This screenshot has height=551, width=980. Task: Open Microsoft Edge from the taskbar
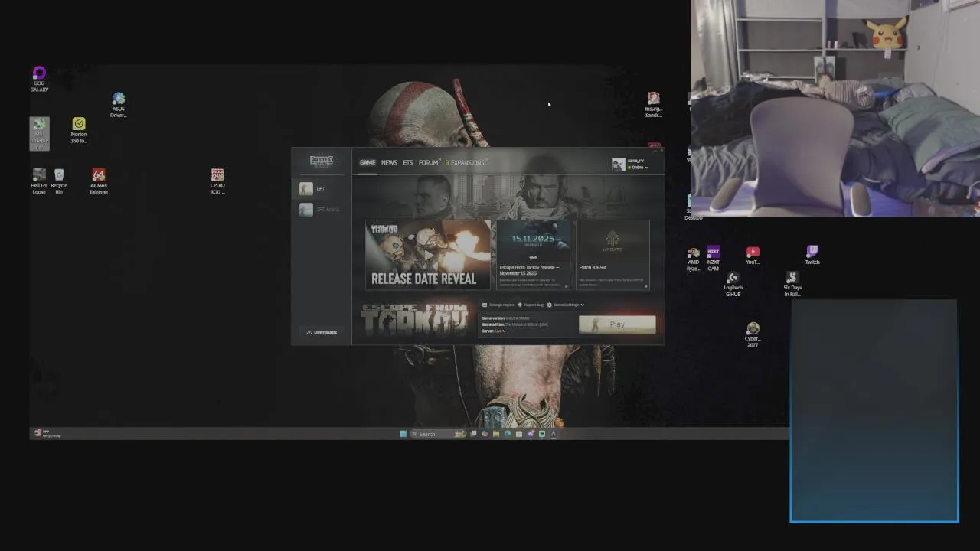508,434
